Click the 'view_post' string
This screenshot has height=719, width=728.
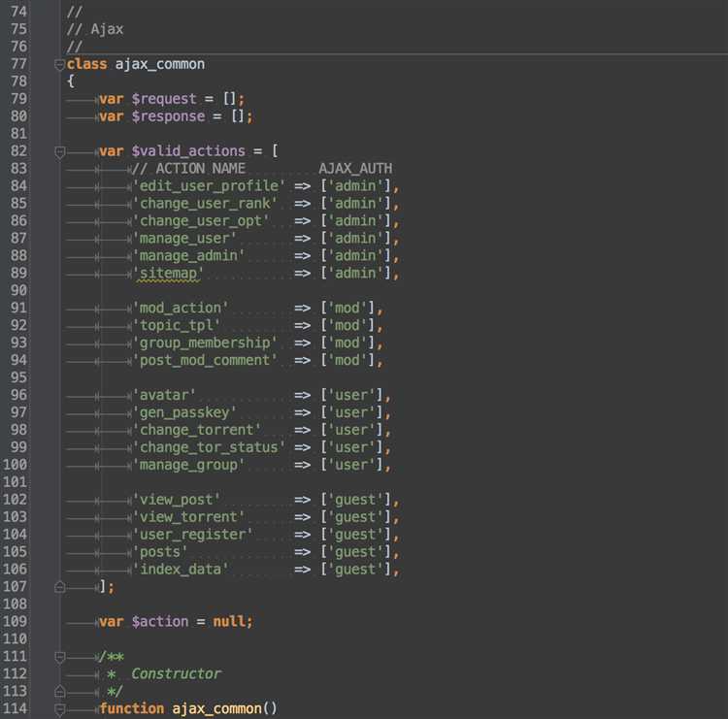176,500
